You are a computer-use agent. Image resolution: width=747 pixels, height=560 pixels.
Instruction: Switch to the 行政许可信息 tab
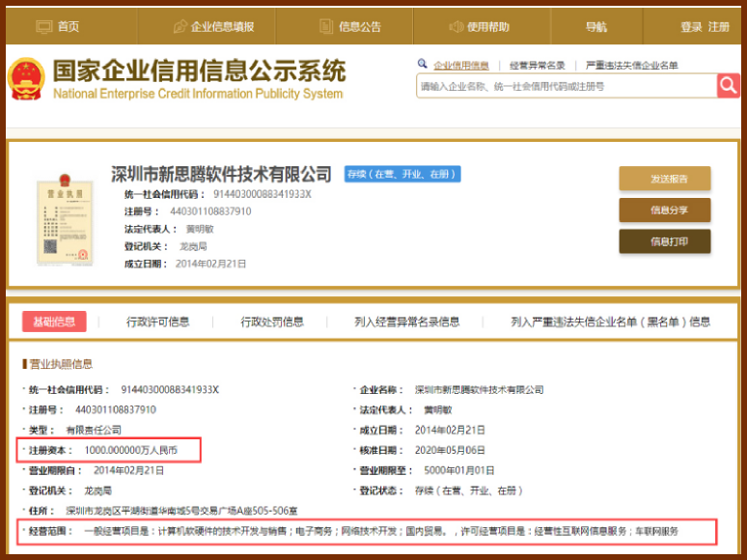point(157,322)
